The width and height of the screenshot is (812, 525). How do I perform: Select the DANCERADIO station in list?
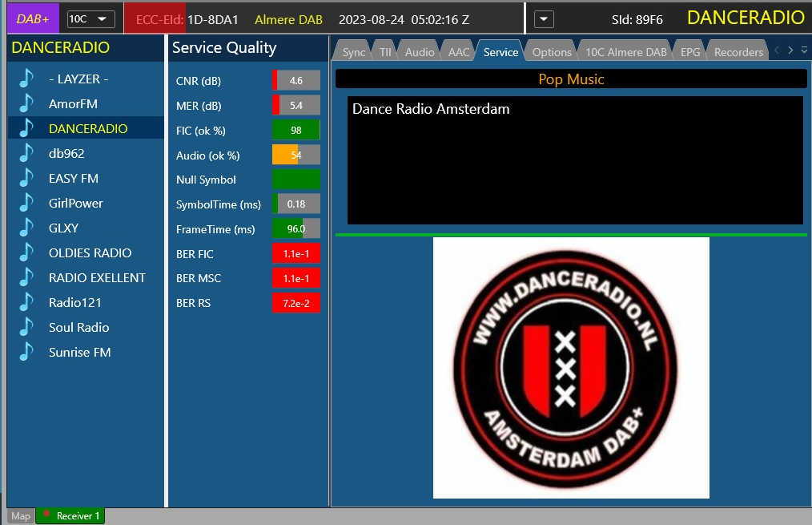point(86,128)
